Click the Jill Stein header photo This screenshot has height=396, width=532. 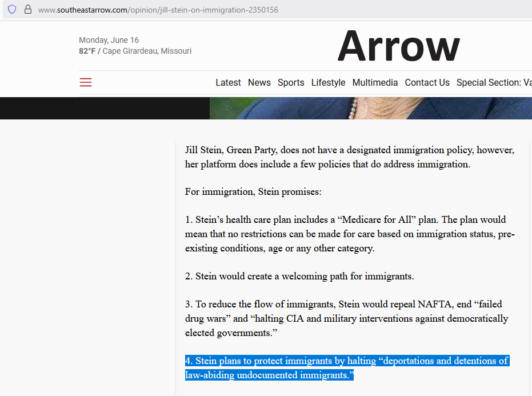tap(370, 108)
